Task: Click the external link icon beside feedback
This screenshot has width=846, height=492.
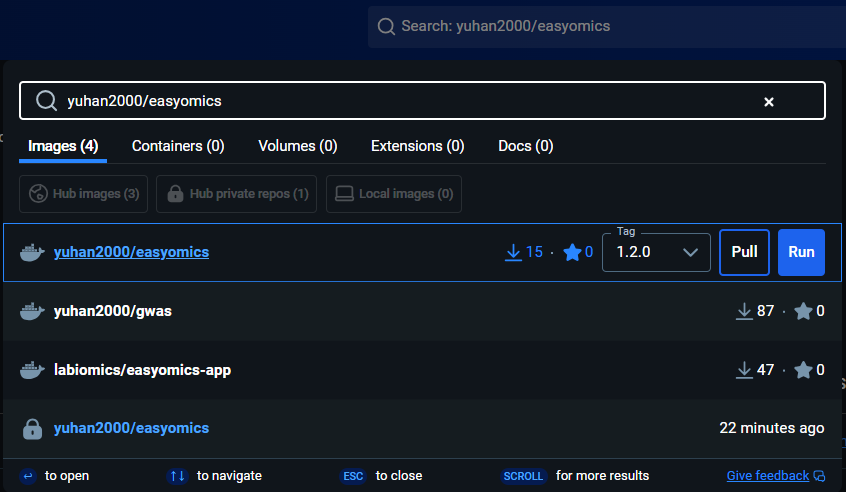Action: [x=819, y=476]
